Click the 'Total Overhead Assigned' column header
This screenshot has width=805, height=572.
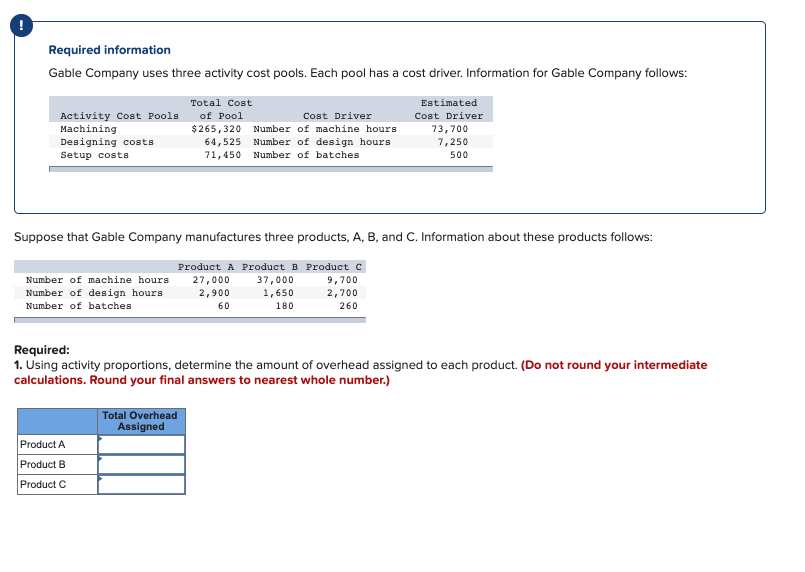click(140, 421)
